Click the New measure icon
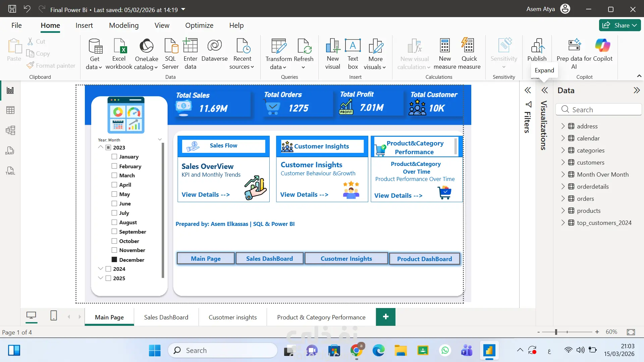 pos(445,46)
